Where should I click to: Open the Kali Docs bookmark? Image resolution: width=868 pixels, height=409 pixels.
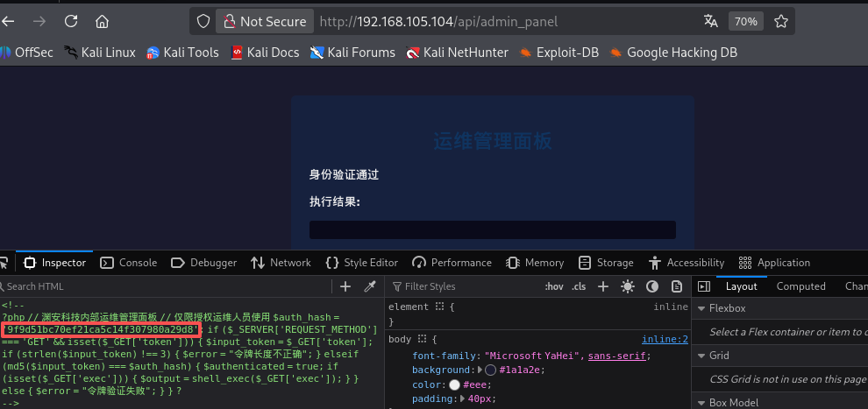tap(265, 53)
